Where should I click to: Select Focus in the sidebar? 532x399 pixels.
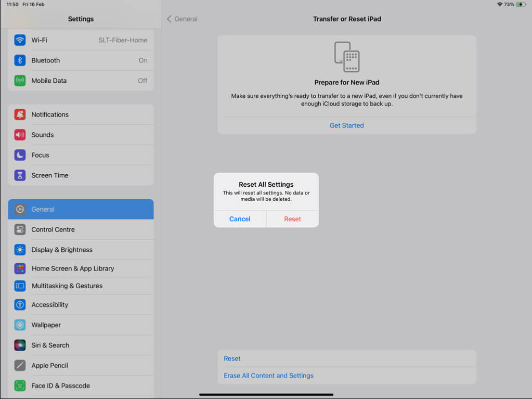pyautogui.click(x=81, y=155)
